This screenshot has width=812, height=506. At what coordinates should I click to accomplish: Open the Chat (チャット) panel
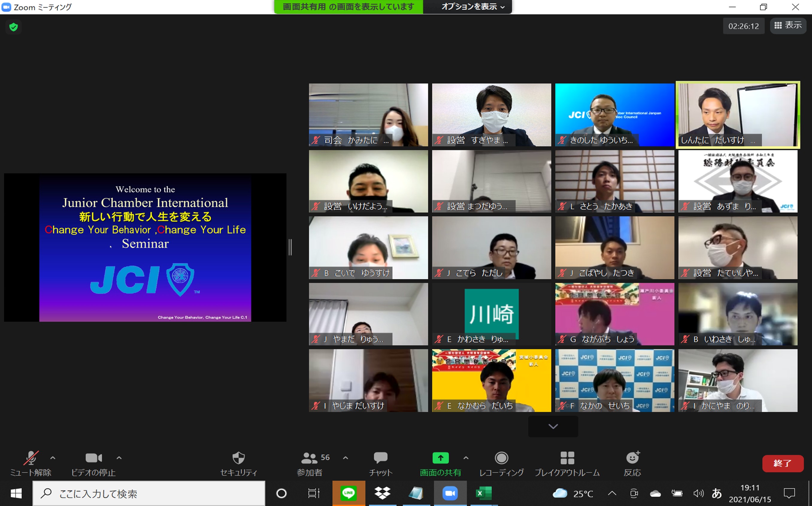pyautogui.click(x=381, y=458)
